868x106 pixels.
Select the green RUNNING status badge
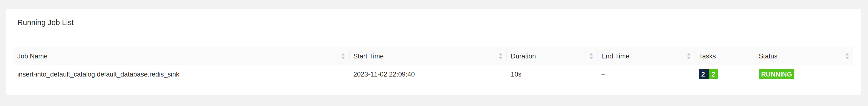pos(776,74)
